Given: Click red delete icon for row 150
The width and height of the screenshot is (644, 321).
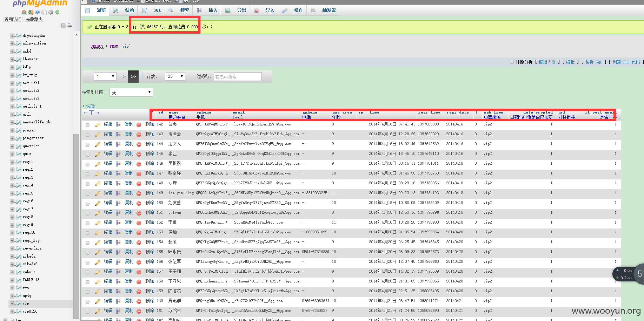Looking at the screenshot, I should coord(139,203).
